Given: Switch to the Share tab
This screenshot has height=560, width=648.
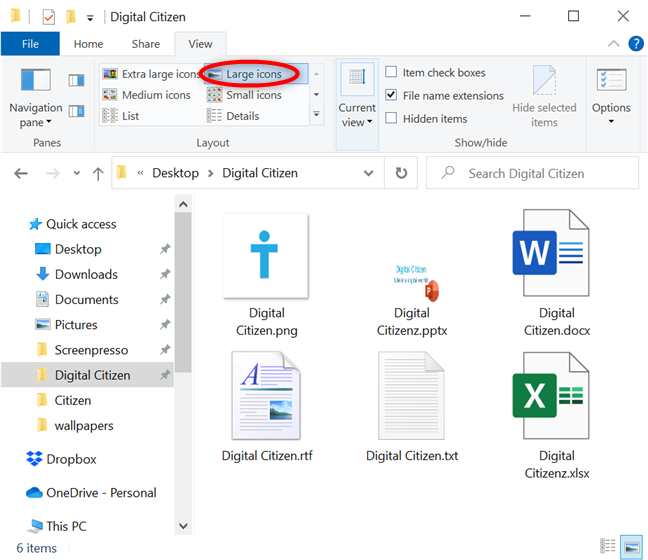Looking at the screenshot, I should pyautogui.click(x=145, y=44).
